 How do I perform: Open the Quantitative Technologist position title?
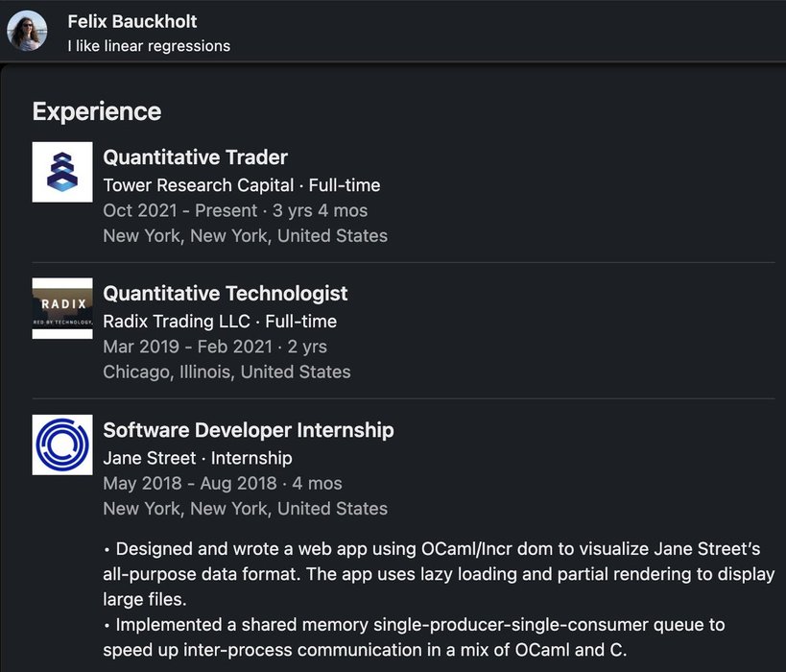[x=226, y=294]
